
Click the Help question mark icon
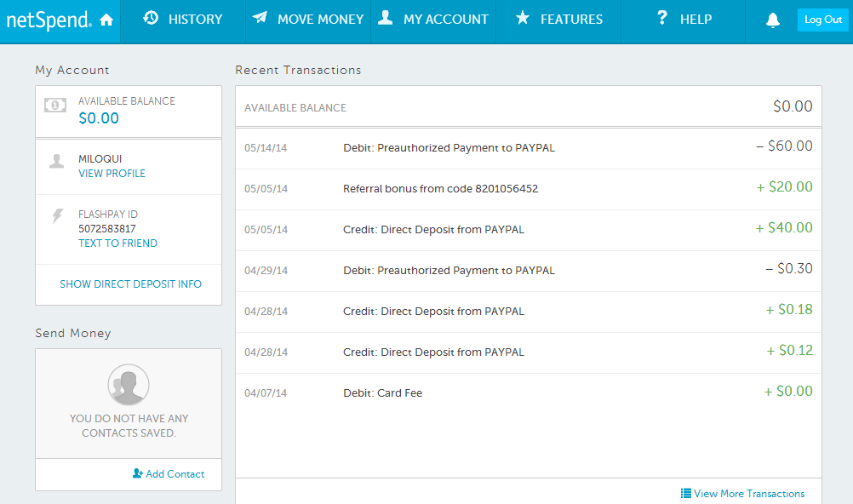[x=661, y=18]
